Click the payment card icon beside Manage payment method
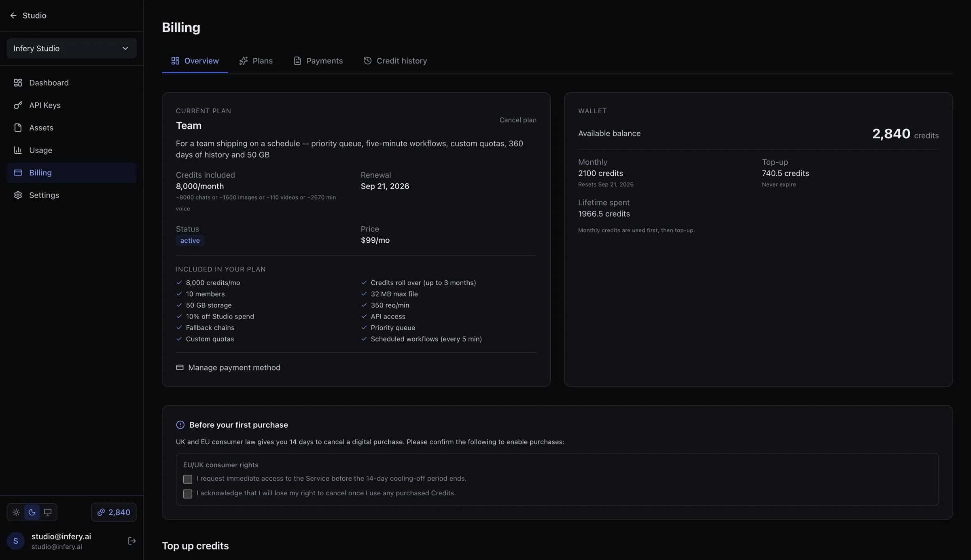 pyautogui.click(x=180, y=367)
